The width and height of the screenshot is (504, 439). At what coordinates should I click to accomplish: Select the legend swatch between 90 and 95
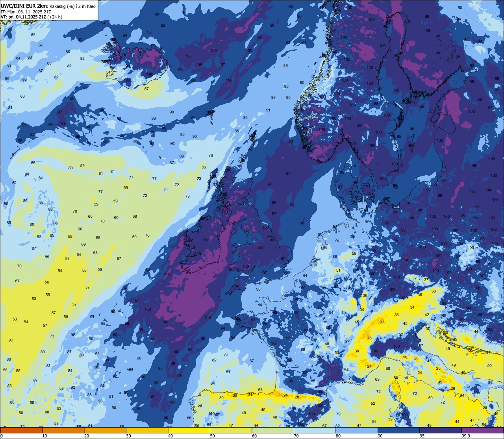pos(399,430)
